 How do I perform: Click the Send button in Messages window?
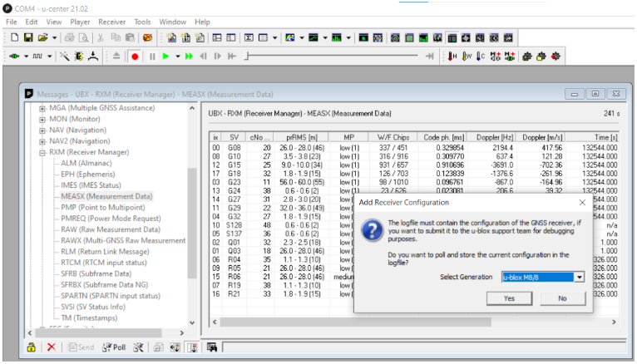81,347
